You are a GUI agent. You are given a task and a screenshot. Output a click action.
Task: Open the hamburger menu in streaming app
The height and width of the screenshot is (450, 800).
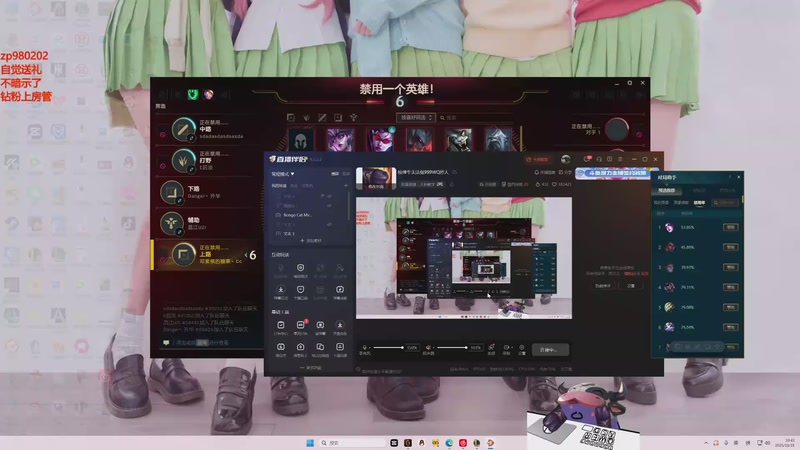click(x=620, y=159)
